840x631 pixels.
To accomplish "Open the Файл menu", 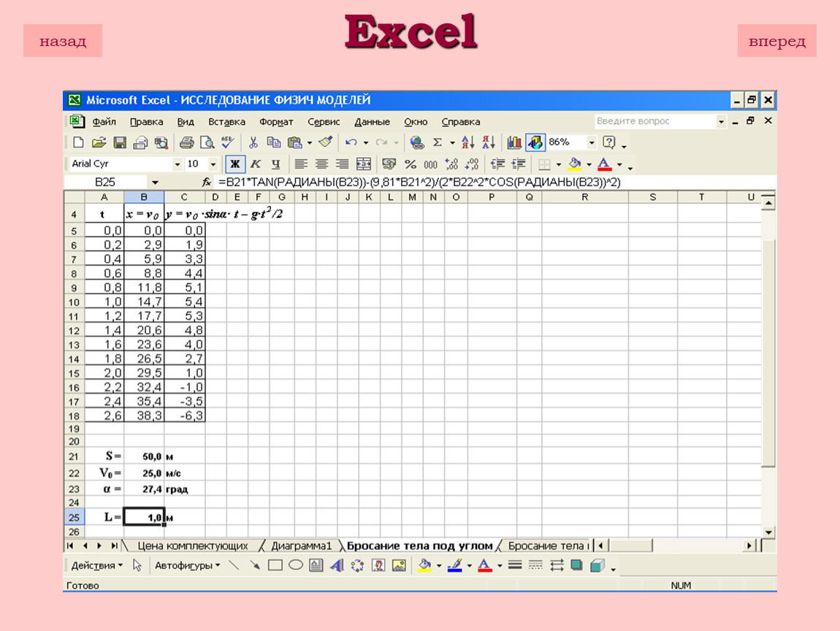I will [104, 121].
